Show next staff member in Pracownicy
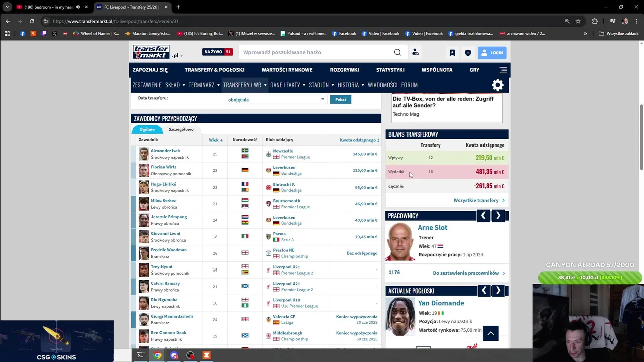 click(498, 216)
